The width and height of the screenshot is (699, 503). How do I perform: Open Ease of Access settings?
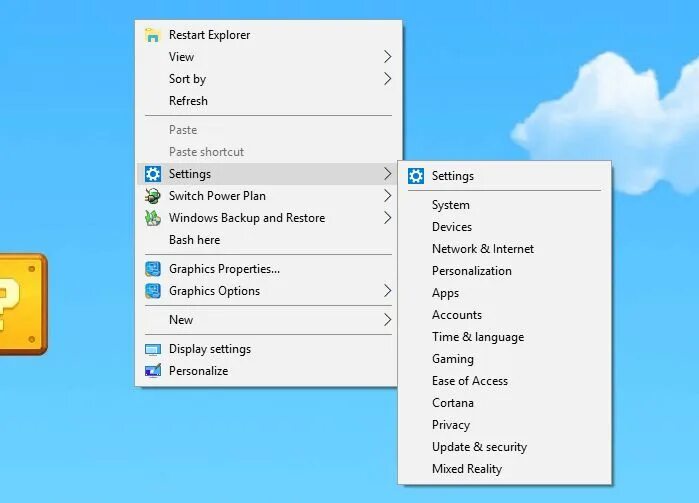click(505, 381)
